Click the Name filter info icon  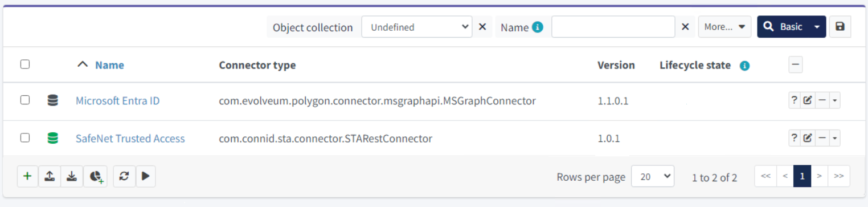[x=538, y=27]
